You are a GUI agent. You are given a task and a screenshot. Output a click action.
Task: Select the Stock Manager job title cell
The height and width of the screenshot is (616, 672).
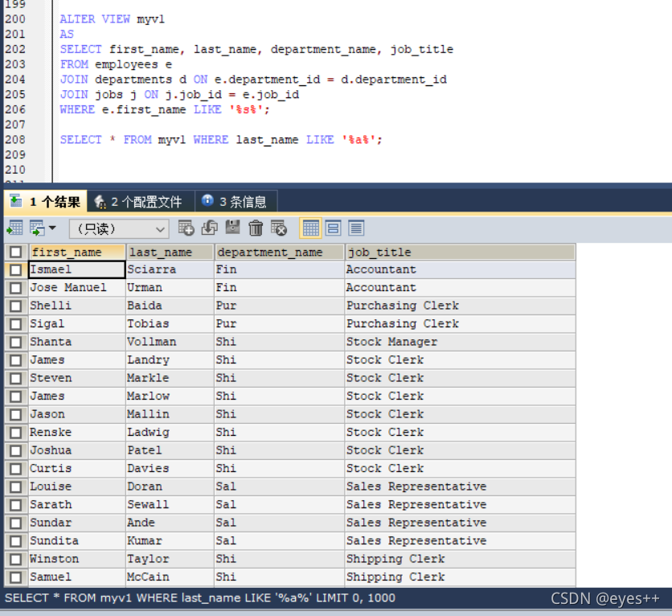(x=461, y=342)
